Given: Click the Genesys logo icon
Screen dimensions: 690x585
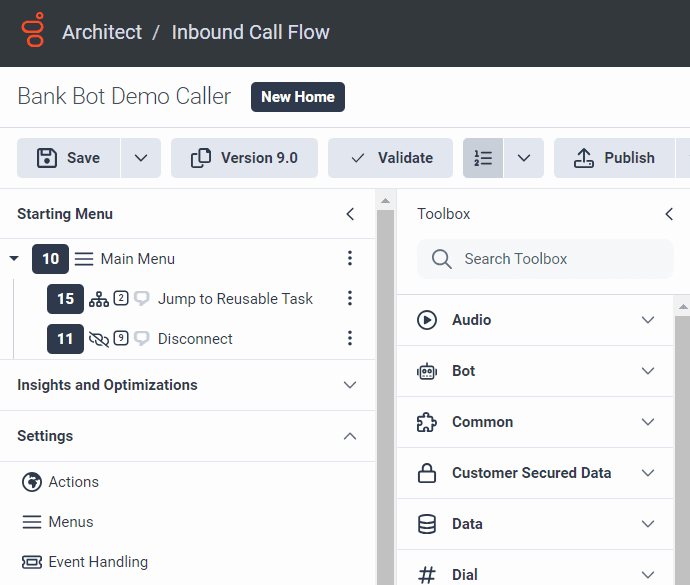Looking at the screenshot, I should point(33,32).
